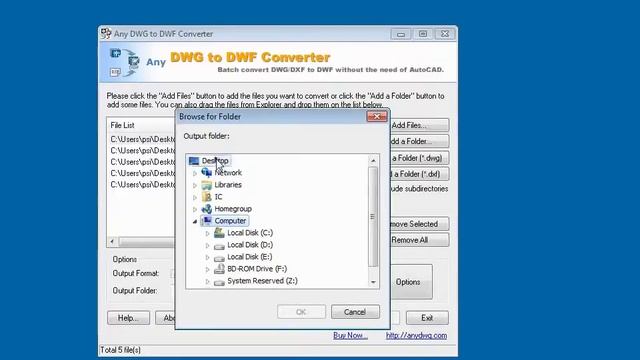The height and width of the screenshot is (360, 640).
Task: Open the Buy Now link
Action: click(350, 336)
